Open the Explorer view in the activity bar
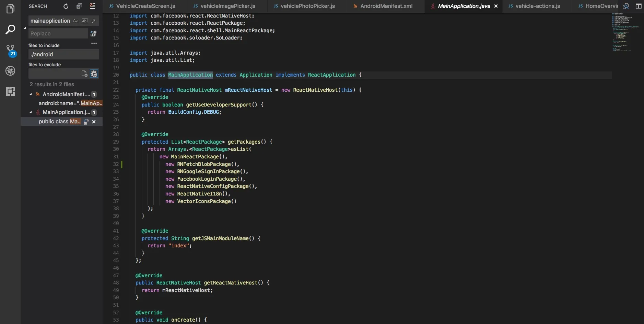This screenshot has height=324, width=644. 10,9
